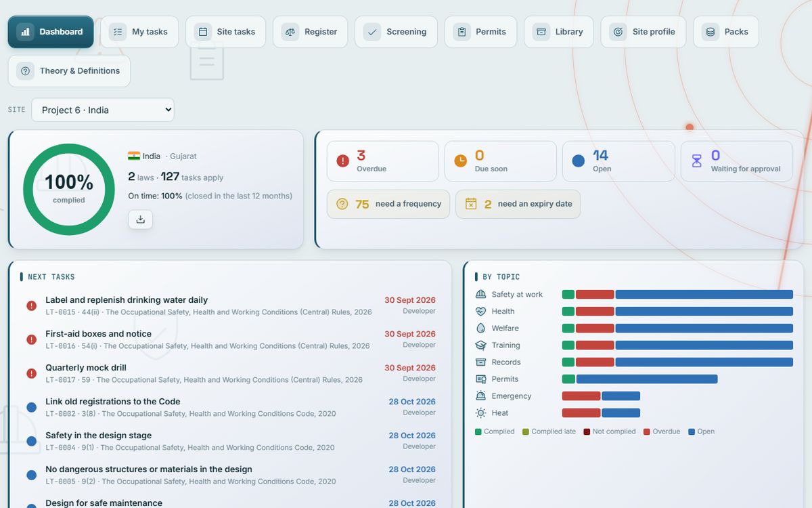This screenshot has height=508, width=812.
Task: Click the Site tasks calendar icon
Action: [202, 32]
